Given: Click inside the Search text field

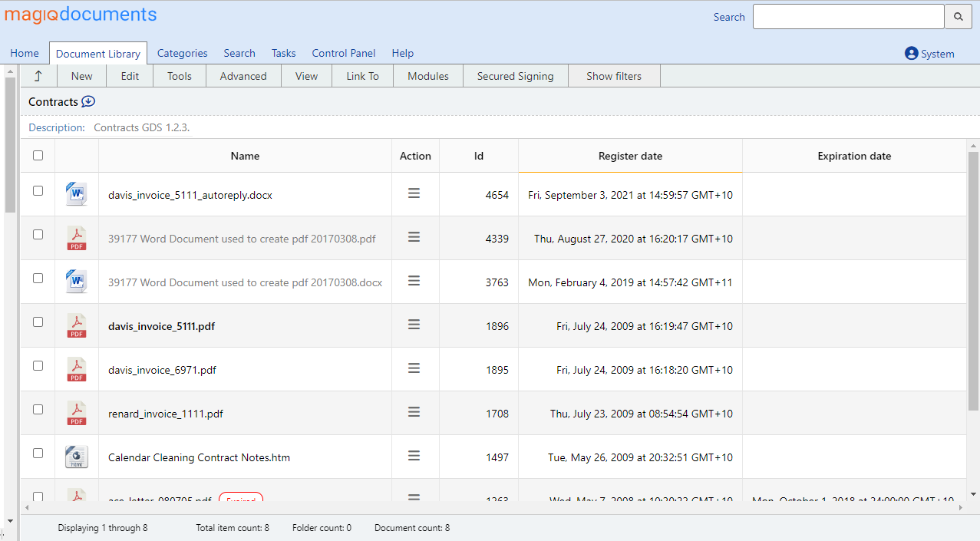Looking at the screenshot, I should (848, 17).
